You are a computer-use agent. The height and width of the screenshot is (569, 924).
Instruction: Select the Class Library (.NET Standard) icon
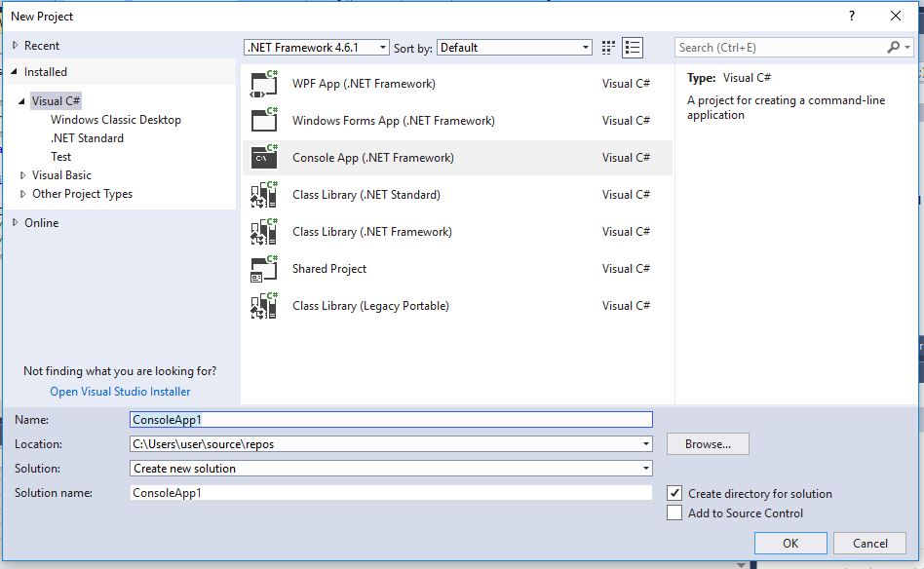pyautogui.click(x=266, y=194)
